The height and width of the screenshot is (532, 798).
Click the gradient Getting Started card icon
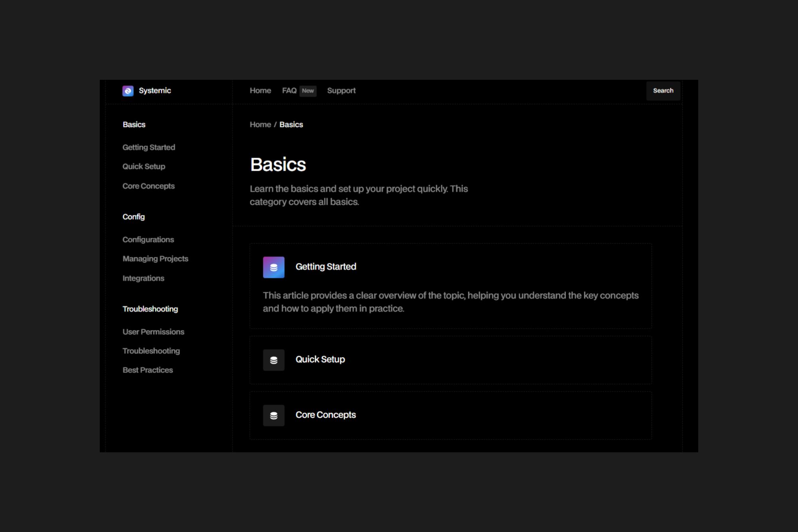[x=274, y=267]
